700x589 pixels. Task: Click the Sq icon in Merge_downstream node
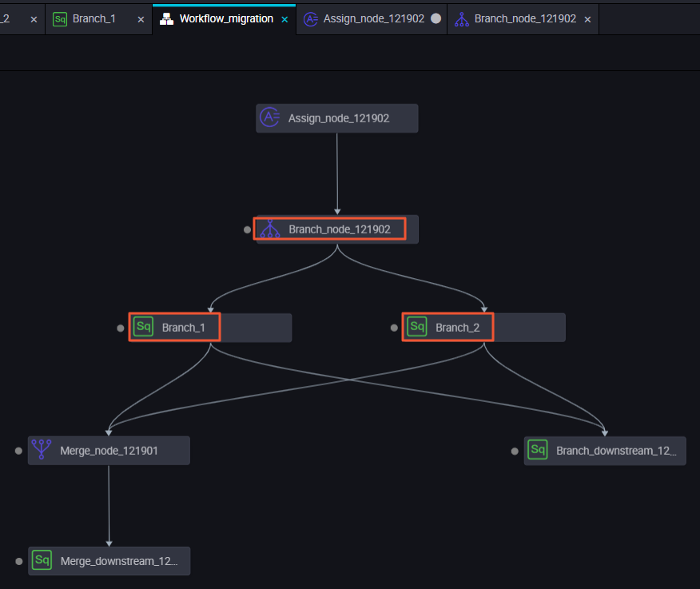click(x=42, y=560)
